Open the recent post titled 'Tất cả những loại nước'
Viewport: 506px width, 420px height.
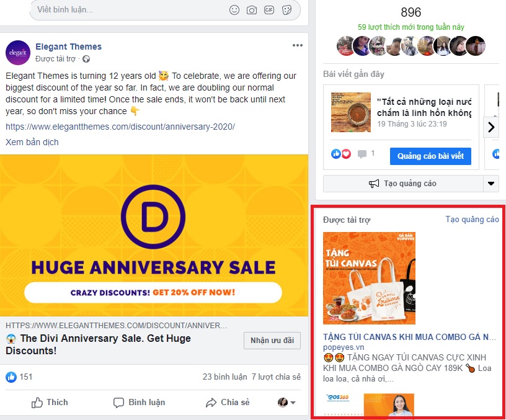[x=424, y=107]
